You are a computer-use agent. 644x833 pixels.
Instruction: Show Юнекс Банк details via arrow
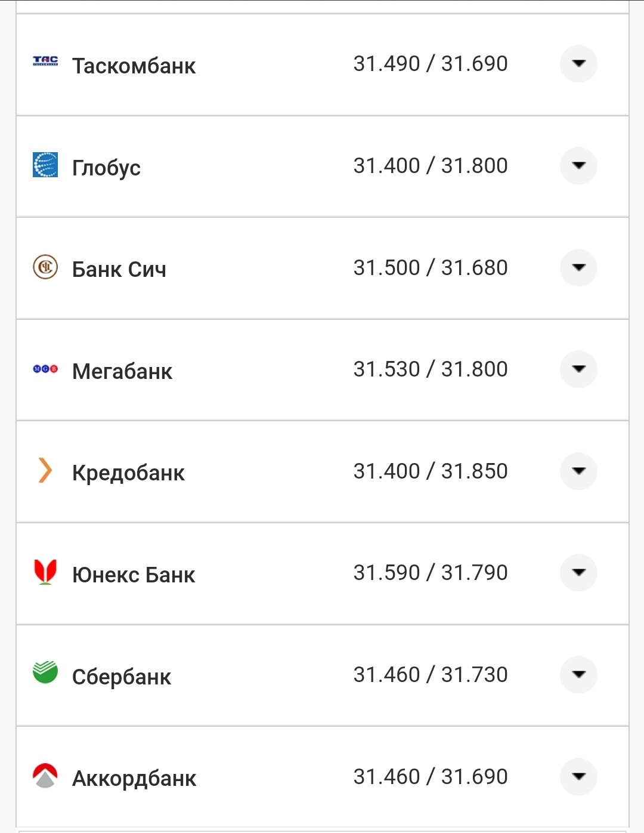pos(578,572)
